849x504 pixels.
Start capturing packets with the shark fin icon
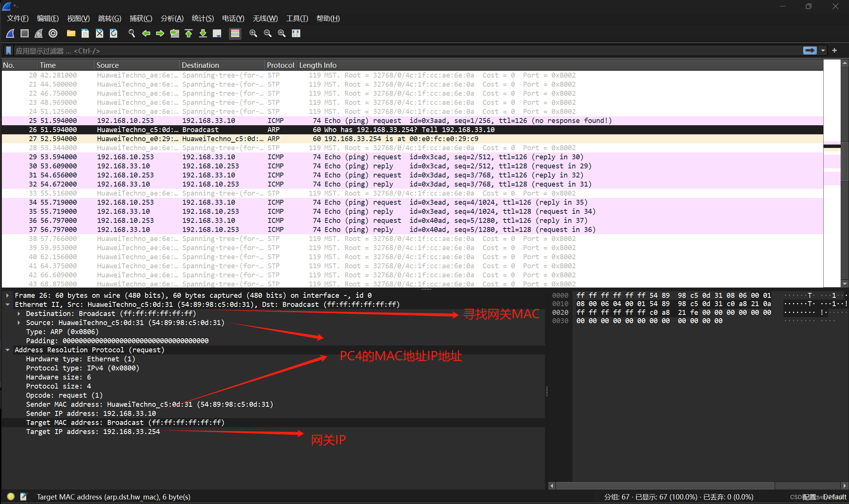point(11,33)
